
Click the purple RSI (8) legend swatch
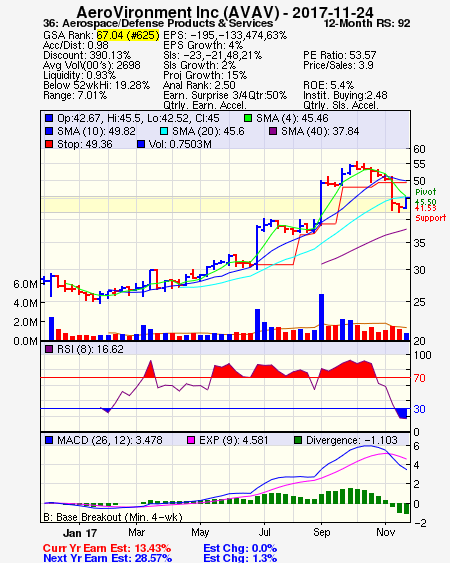(49, 349)
